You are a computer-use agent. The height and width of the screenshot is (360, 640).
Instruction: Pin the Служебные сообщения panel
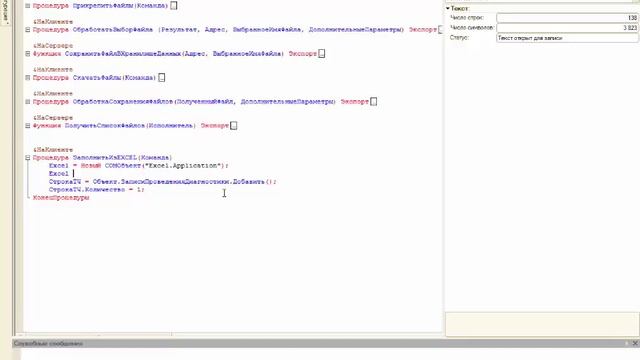coord(627,344)
